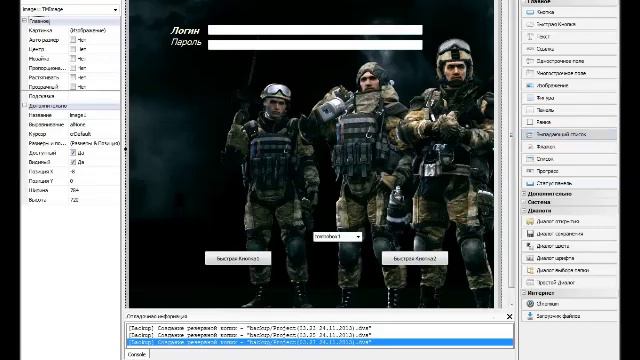Screen dimensions: 640x360
Task: Change the Курсор value crDefault
Action: click(x=94, y=134)
